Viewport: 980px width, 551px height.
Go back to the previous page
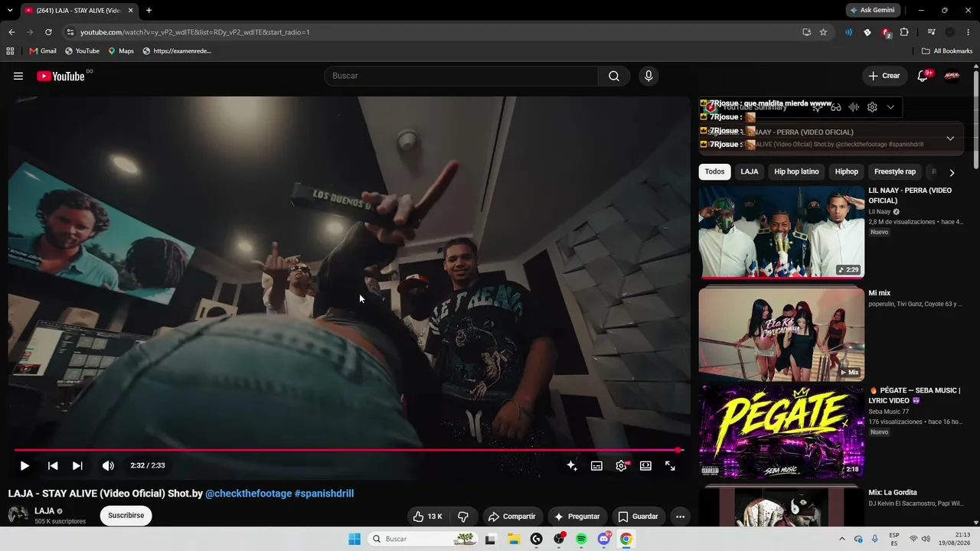[11, 32]
